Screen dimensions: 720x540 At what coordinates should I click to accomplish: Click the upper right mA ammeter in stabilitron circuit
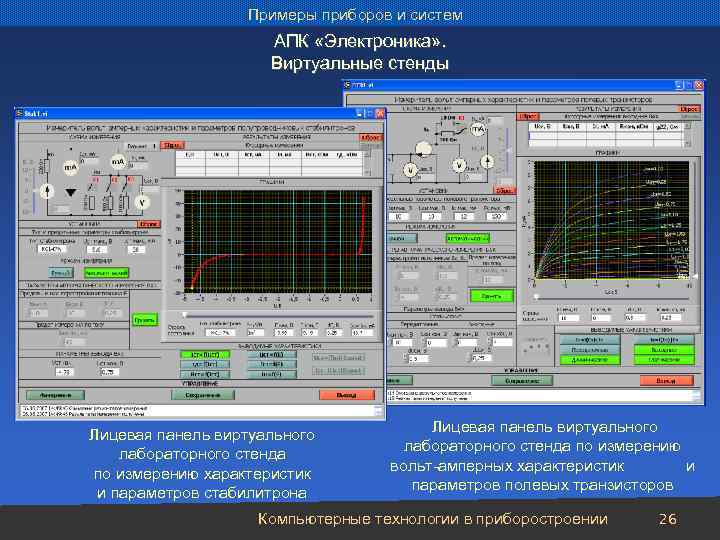tap(118, 161)
